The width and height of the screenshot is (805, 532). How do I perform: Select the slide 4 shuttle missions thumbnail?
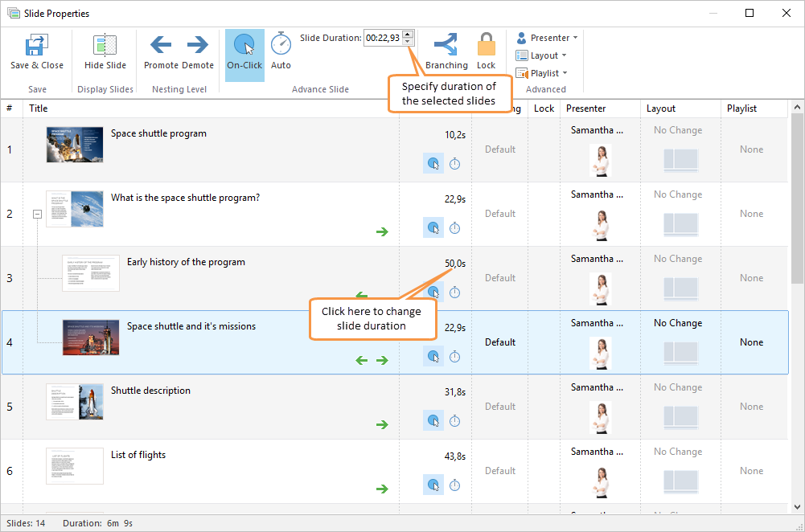point(91,338)
